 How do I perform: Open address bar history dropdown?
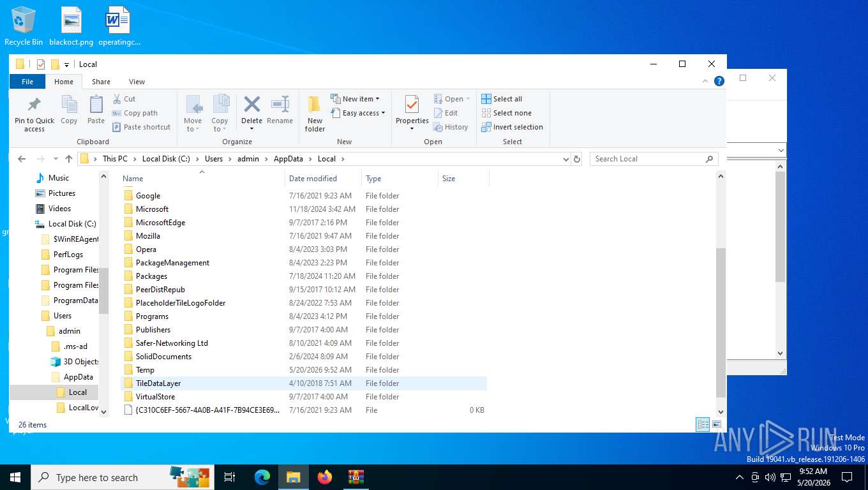tap(565, 159)
